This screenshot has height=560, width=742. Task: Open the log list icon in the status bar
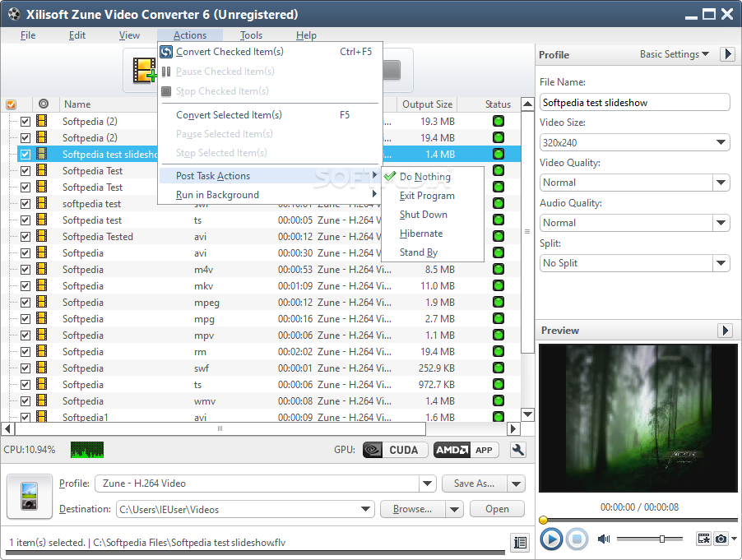point(520,542)
